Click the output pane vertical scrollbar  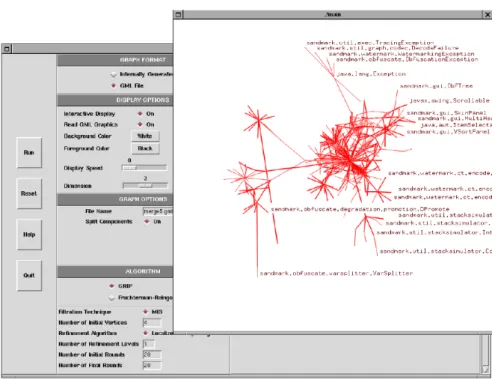(486, 354)
